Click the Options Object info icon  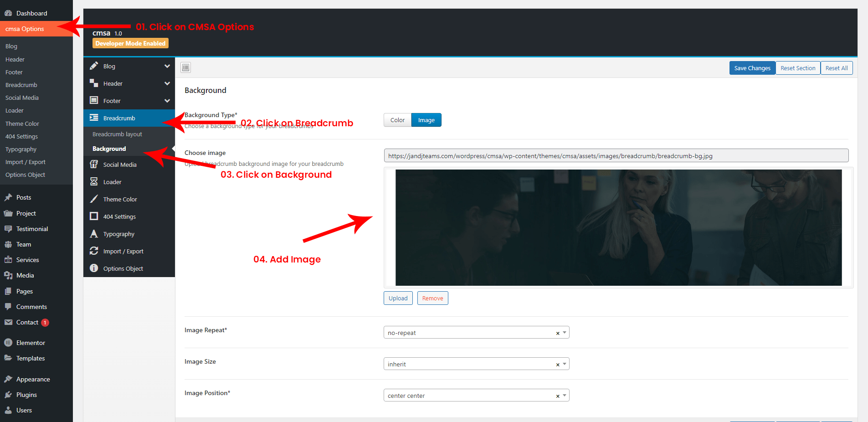[x=94, y=268]
